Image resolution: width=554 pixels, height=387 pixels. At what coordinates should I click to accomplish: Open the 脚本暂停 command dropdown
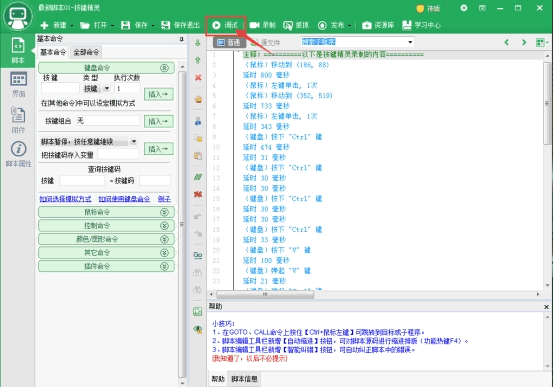click(134, 141)
